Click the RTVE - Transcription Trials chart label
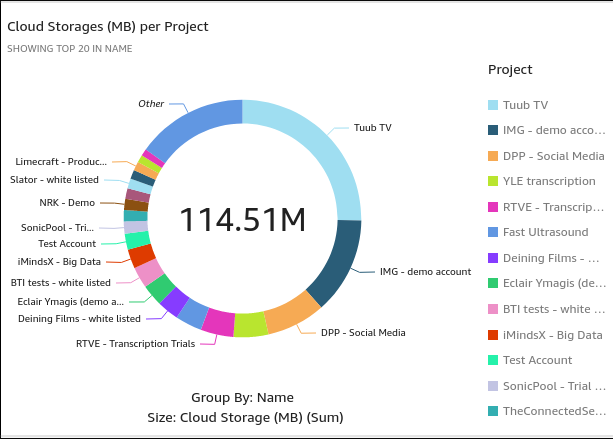The width and height of the screenshot is (613, 439). click(x=135, y=344)
